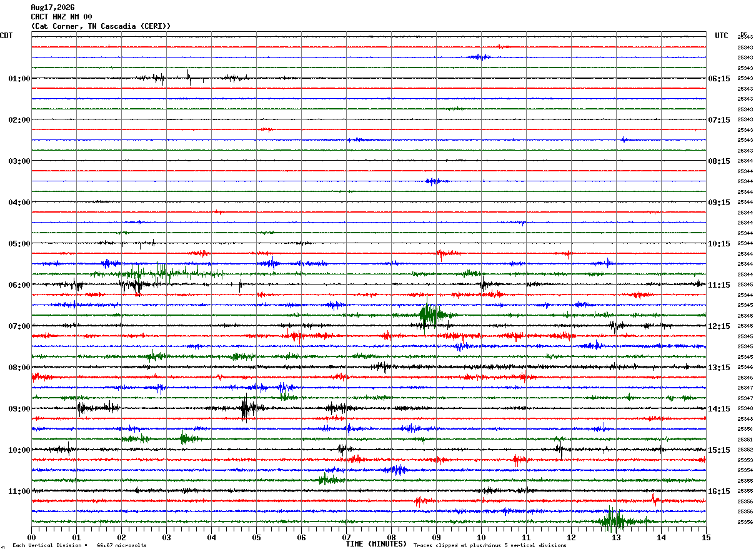Select the 01:00 CDT time marker
Viewport: 756px width, 554px height.
click(x=19, y=79)
